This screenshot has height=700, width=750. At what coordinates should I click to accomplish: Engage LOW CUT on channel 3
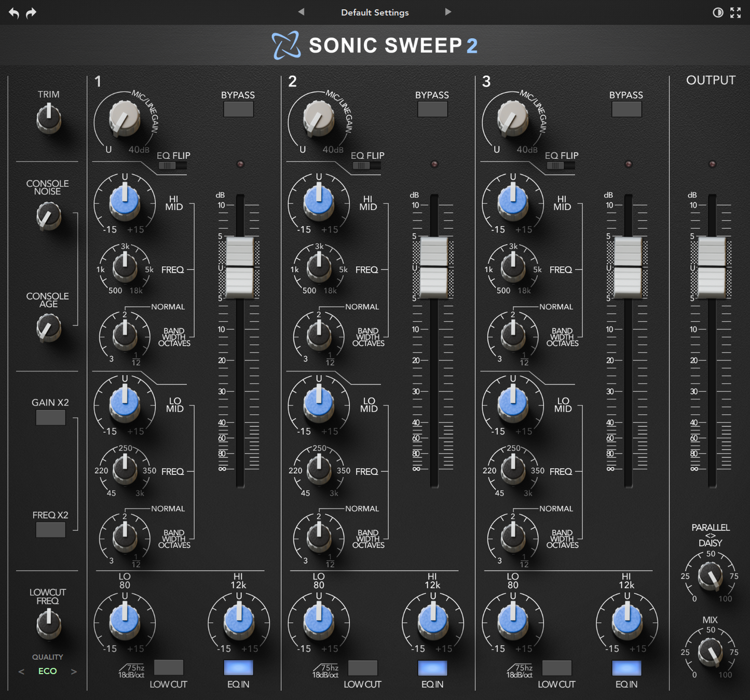pyautogui.click(x=556, y=668)
